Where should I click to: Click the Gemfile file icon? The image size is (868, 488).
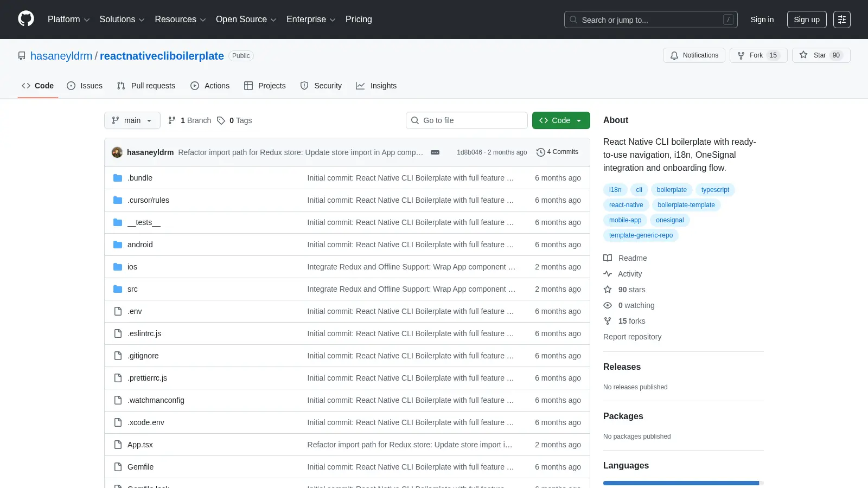pos(118,467)
